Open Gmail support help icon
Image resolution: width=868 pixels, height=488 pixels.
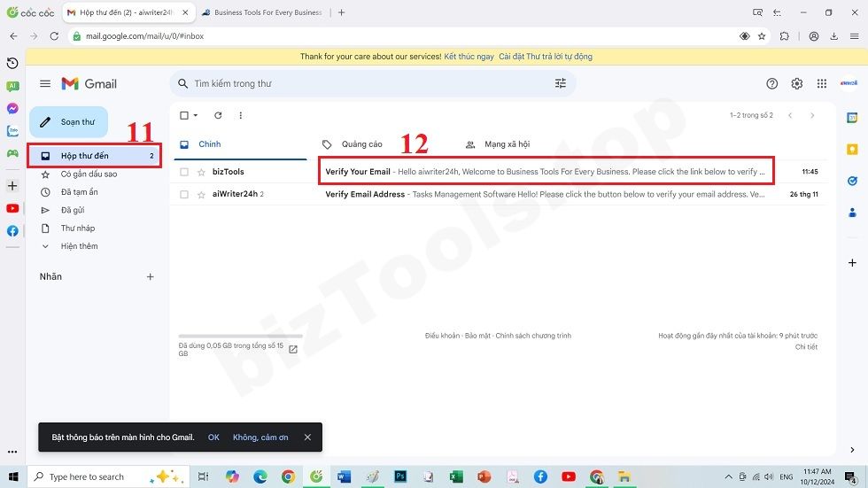click(x=771, y=83)
